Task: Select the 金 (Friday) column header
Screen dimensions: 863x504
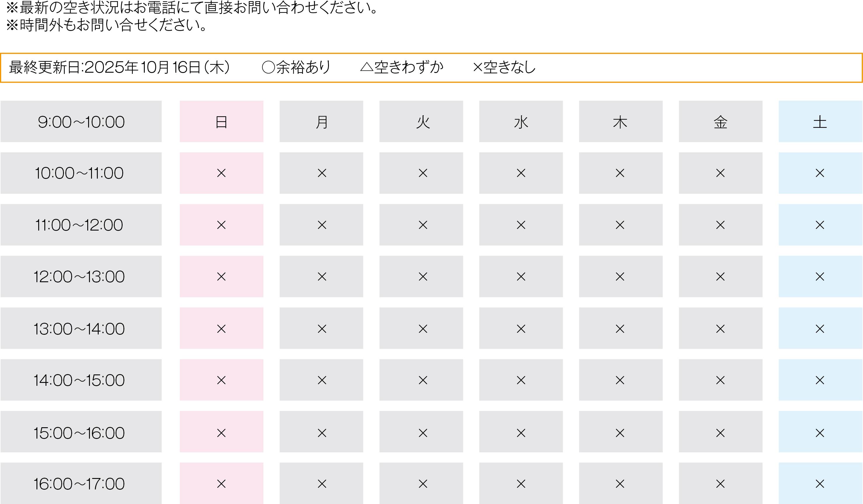Action: click(x=720, y=122)
